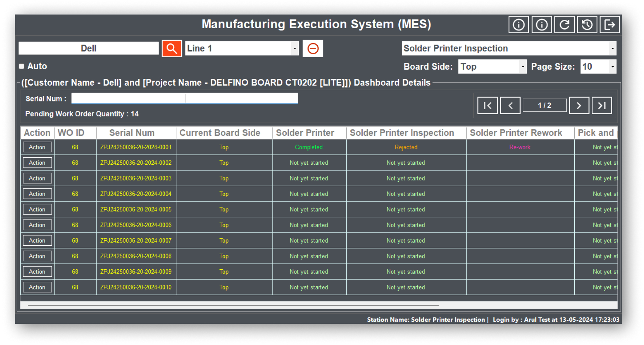Enable the Auto checkbox
This screenshot has width=644, height=345.
pos(22,66)
